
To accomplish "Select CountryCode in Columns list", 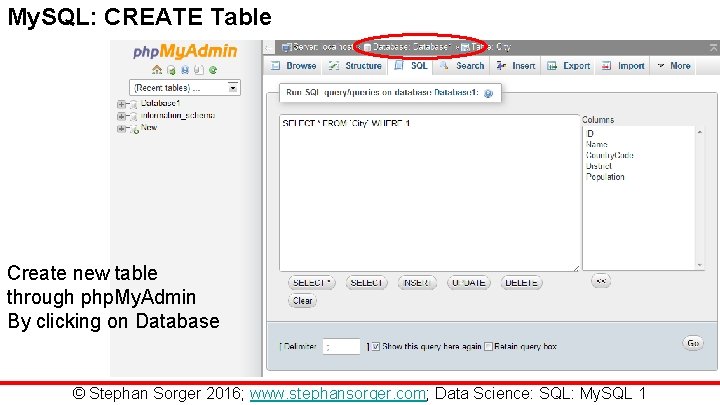I will click(610, 155).
